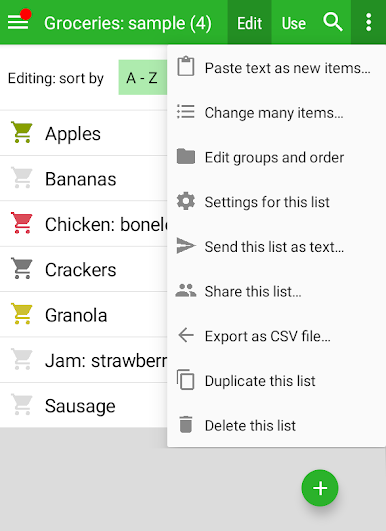This screenshot has height=531, width=386.
Task: Open the A - Z sort selector
Action: [x=143, y=78]
